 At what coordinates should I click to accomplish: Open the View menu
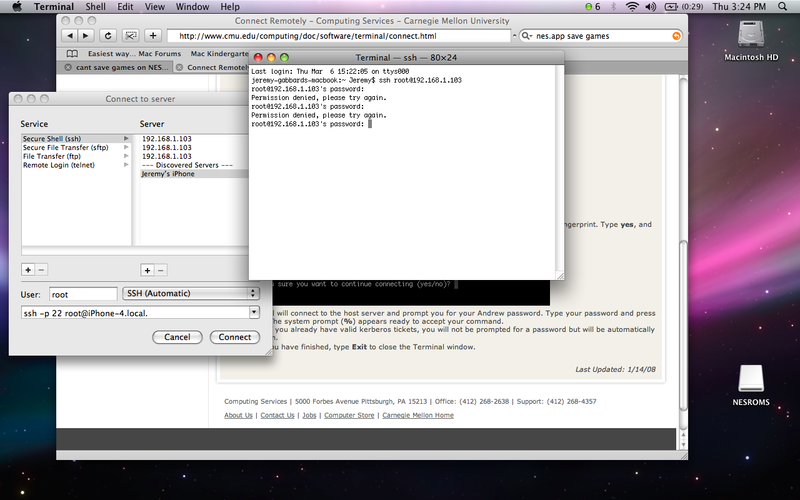pyautogui.click(x=155, y=7)
